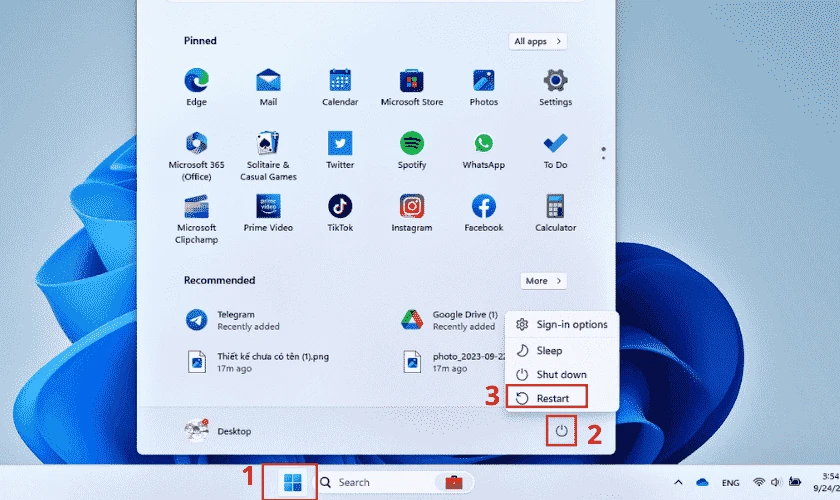Launch the Photos app

483,87
